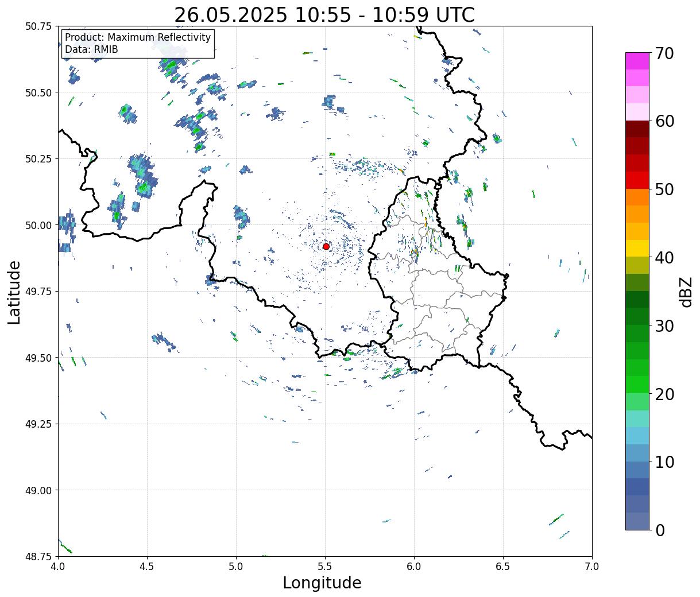Screen dimensions: 700x597
Task: Click the orange colorbar swatch just below 50
Action: pyautogui.click(x=637, y=197)
